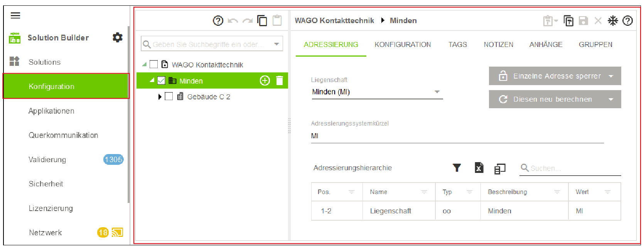The width and height of the screenshot is (644, 248).
Task: Discard changes with the X icon
Action: [x=598, y=21]
